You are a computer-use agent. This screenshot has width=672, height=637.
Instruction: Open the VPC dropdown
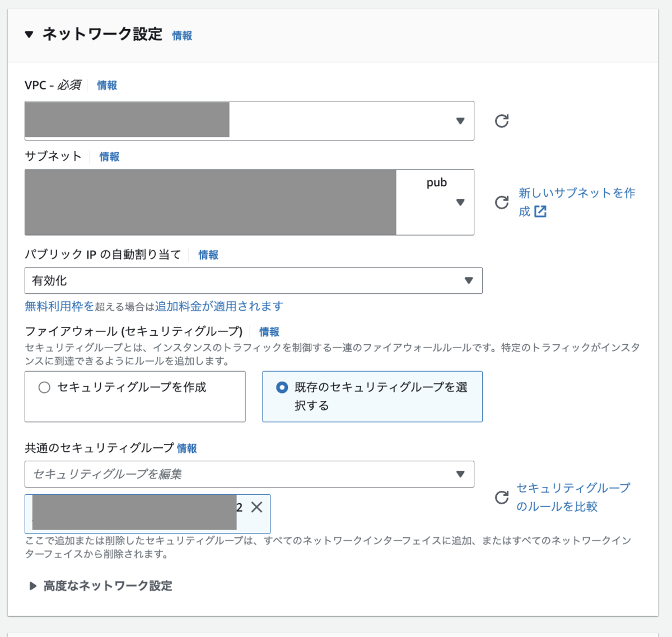(460, 121)
